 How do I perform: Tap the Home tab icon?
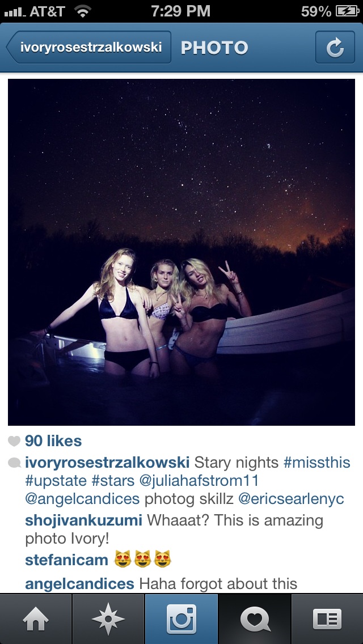click(x=36, y=619)
